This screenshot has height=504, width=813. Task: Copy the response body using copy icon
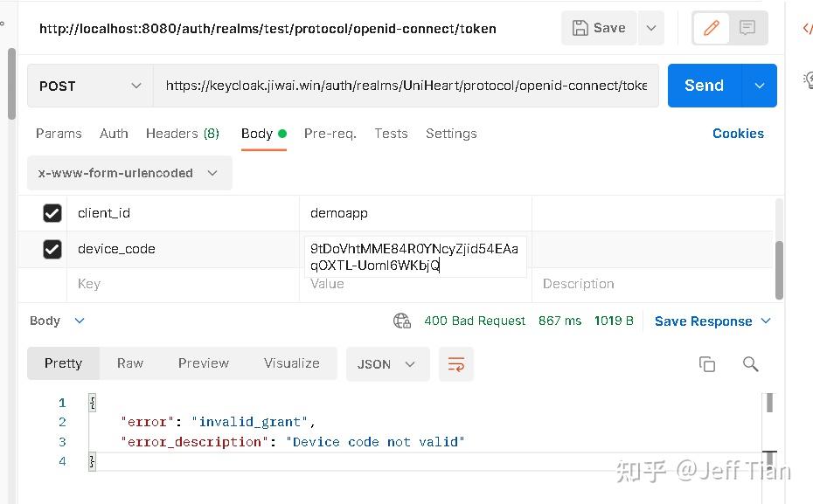point(707,364)
